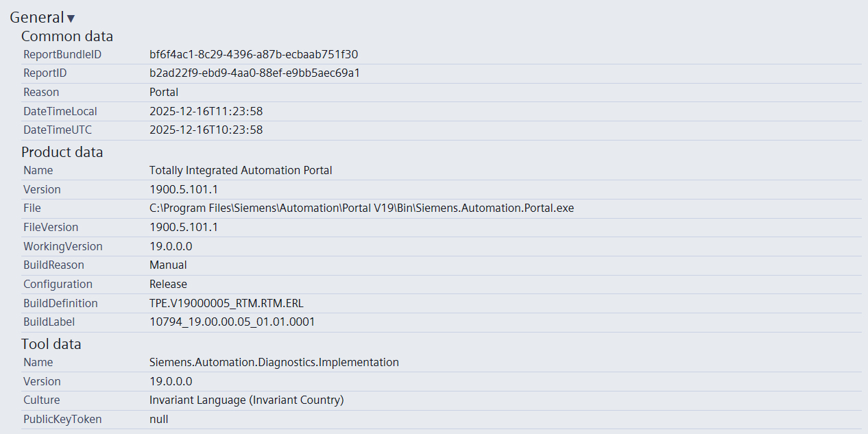Click the Common data heading

coord(67,36)
